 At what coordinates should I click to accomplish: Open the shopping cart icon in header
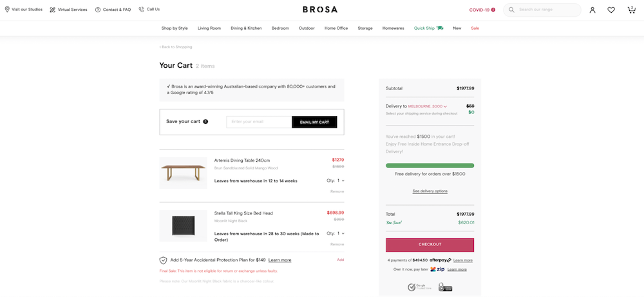[x=631, y=10]
